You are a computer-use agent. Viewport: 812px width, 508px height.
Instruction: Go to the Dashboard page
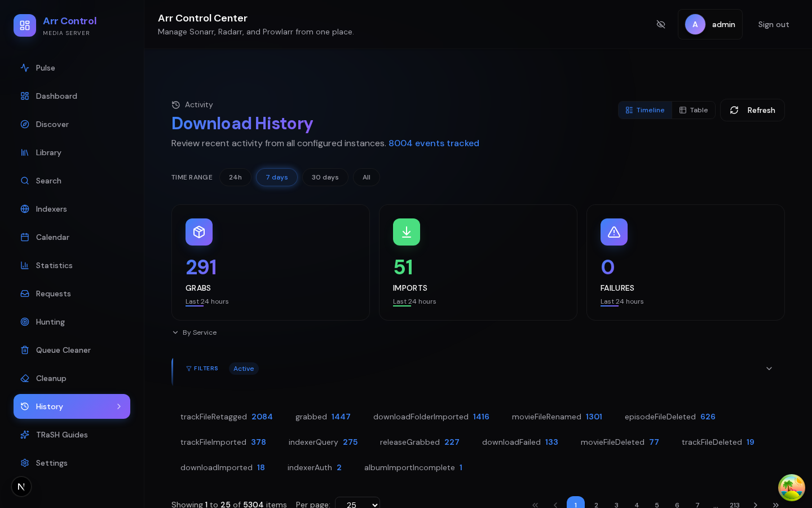click(x=72, y=96)
